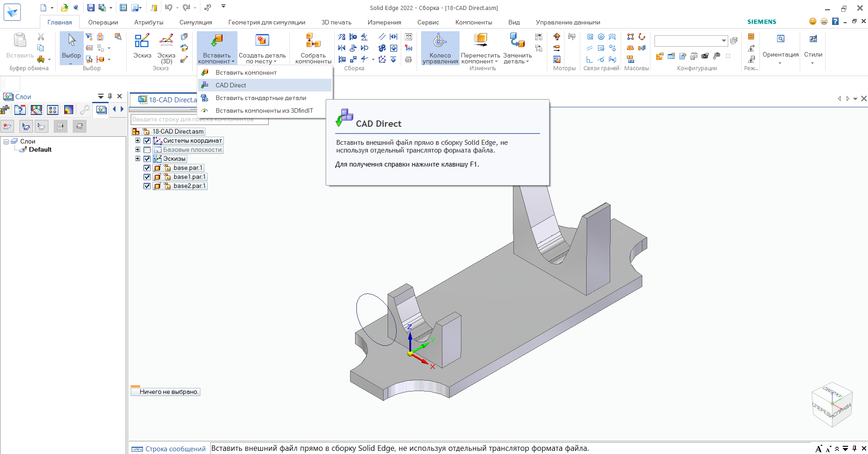Click the Save icon in quick access toolbar
This screenshot has width=868, height=454.
click(x=91, y=8)
